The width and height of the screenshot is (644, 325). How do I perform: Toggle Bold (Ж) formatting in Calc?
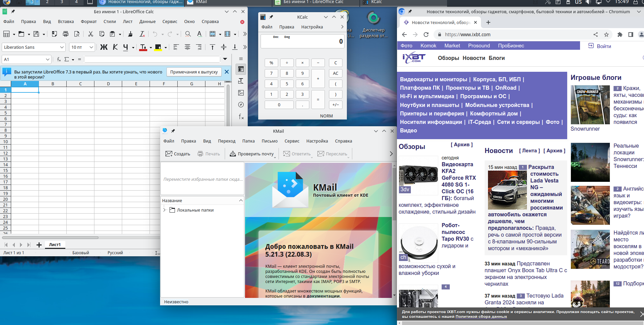pyautogui.click(x=104, y=47)
